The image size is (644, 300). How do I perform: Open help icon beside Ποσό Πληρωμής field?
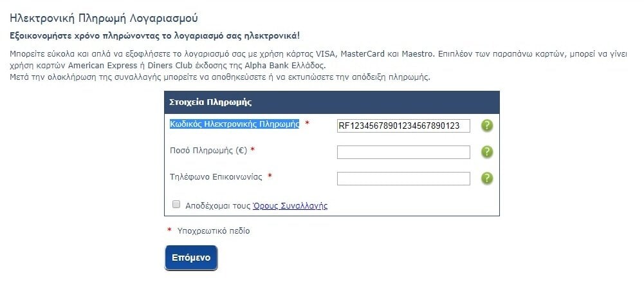(x=486, y=152)
